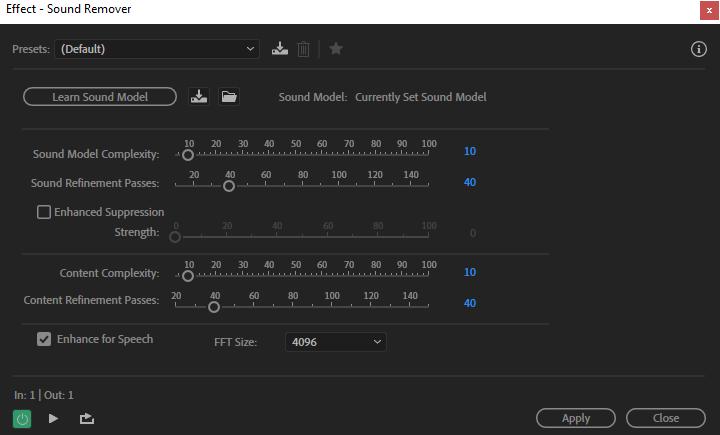This screenshot has height=435, width=720.
Task: Open the effect info help icon
Action: click(x=699, y=49)
